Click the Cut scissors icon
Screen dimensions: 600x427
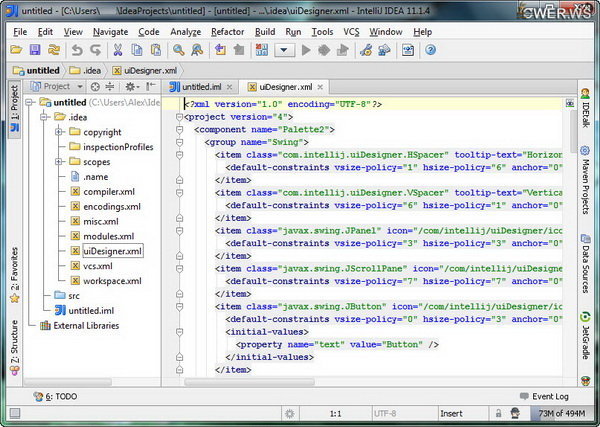(117, 49)
